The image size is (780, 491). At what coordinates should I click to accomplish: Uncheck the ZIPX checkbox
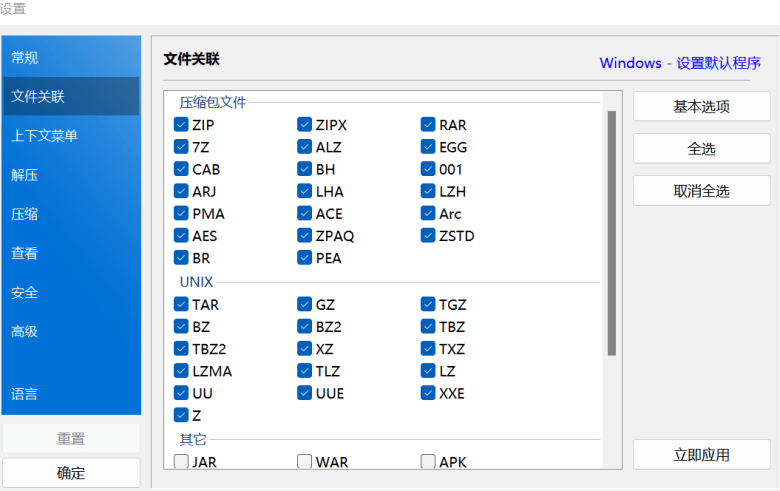pyautogui.click(x=304, y=124)
